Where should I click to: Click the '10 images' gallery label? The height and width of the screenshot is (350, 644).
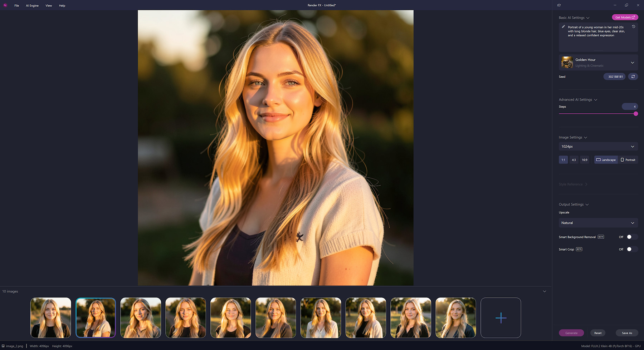tap(10, 291)
